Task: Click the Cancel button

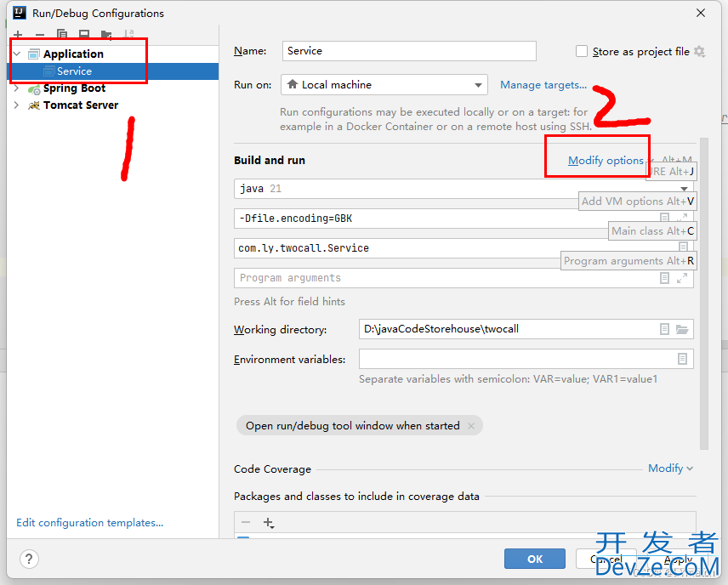Action: (x=606, y=559)
